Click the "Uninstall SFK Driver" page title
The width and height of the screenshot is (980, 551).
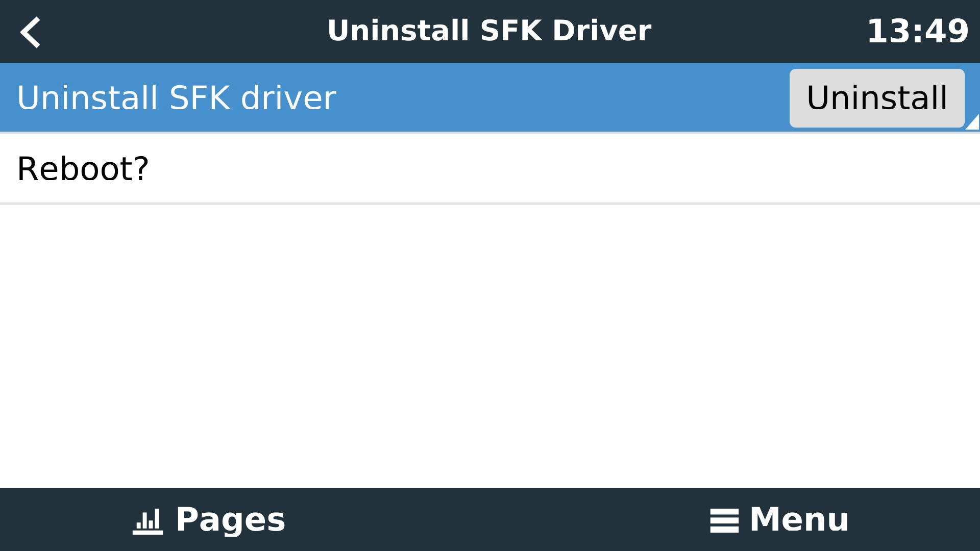tap(489, 31)
